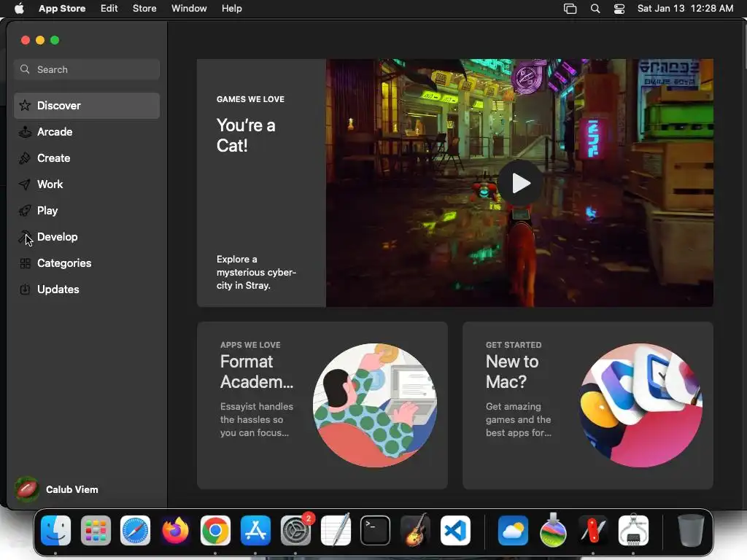Click the Calub Viem avatar picture
The height and width of the screenshot is (560, 747).
pyautogui.click(x=27, y=489)
